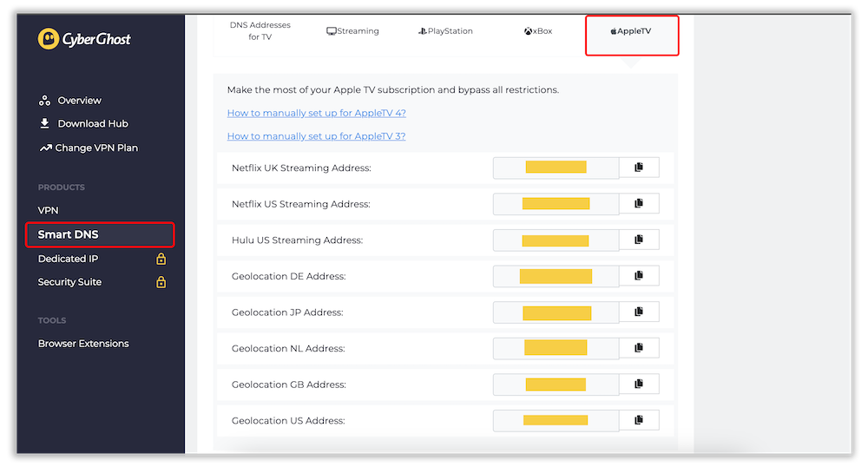This screenshot has height=467, width=868.
Task: Click the 'Geolocation JP Address:' label
Action: 287,312
